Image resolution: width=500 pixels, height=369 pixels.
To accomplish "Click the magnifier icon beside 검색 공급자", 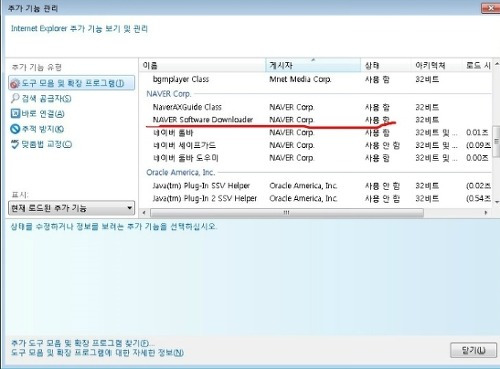I will tap(15, 98).
